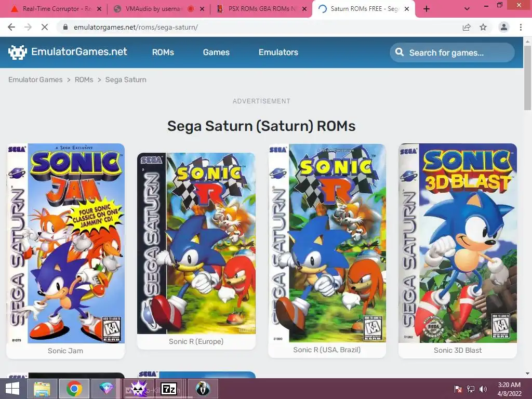Screen dimensions: 532x399
Task: Open the suited figure taskbar app
Action: coord(203,389)
